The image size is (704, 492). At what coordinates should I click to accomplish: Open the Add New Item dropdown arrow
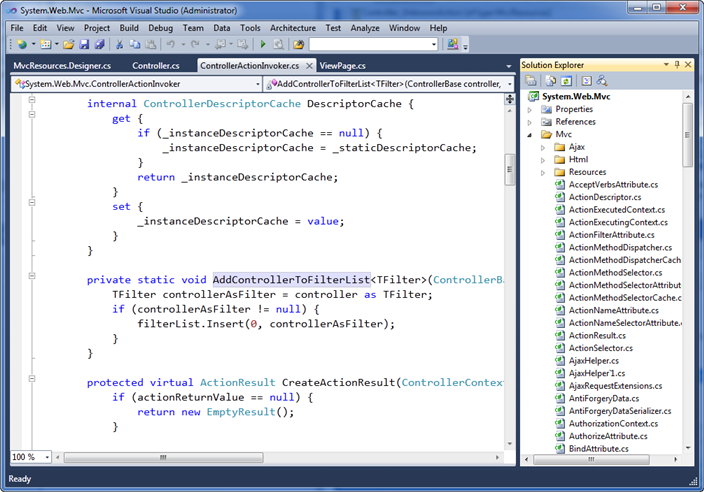coord(57,44)
